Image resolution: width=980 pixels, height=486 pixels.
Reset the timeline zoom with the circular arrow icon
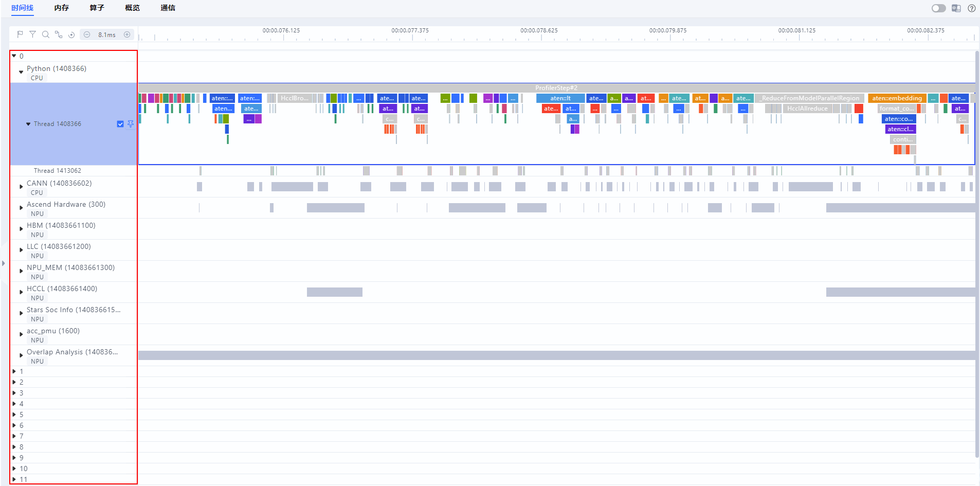(71, 34)
